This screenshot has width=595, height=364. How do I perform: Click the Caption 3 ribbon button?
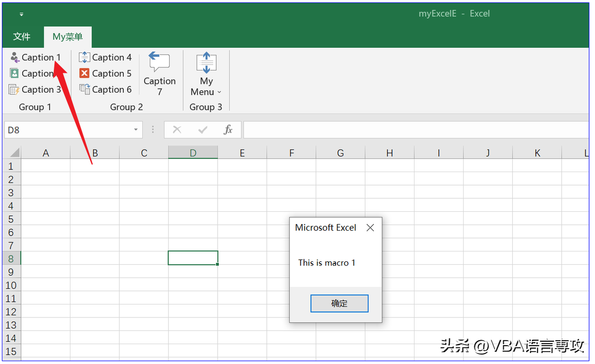pos(35,90)
